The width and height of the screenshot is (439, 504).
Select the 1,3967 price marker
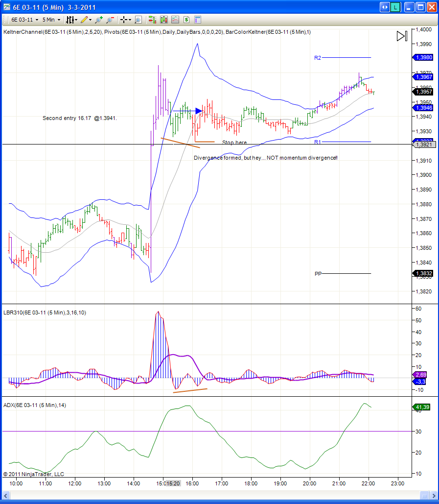point(423,77)
